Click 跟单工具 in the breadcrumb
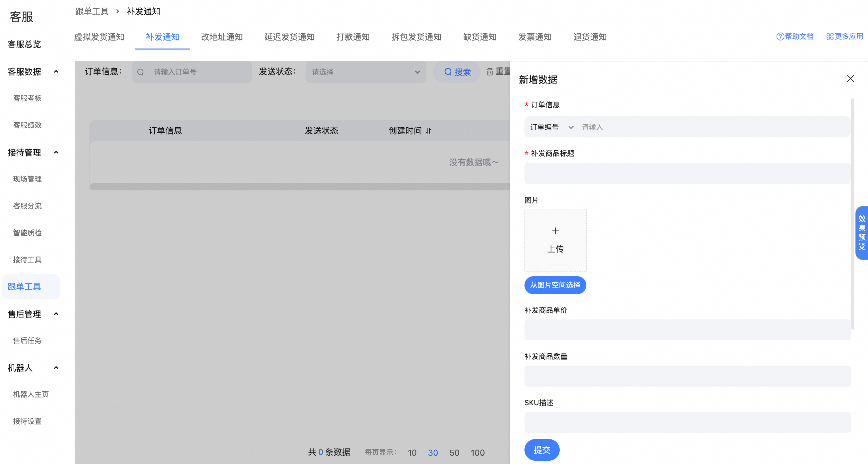The width and height of the screenshot is (868, 464). tap(92, 11)
